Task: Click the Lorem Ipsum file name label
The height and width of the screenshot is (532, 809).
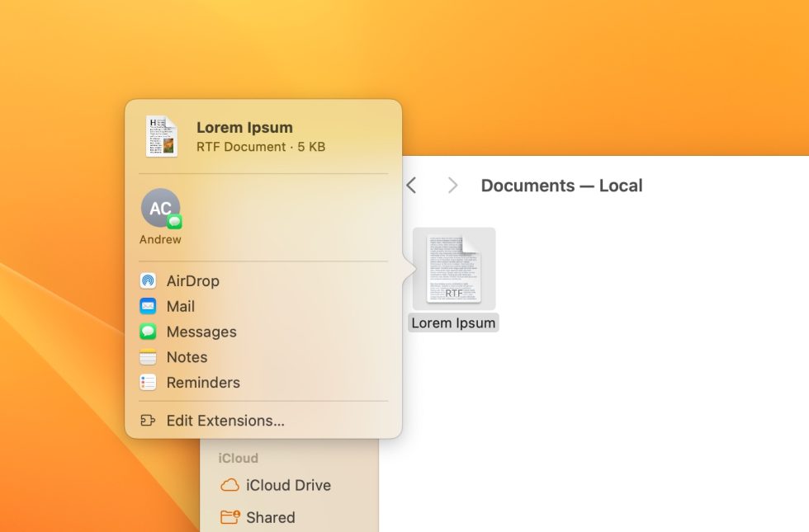Action: (x=453, y=323)
